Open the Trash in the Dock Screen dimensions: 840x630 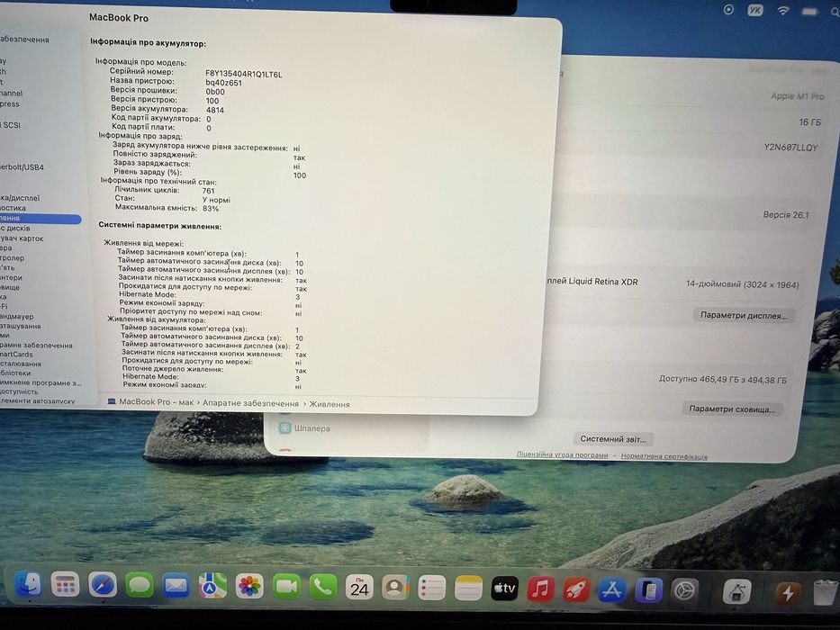coord(825,594)
